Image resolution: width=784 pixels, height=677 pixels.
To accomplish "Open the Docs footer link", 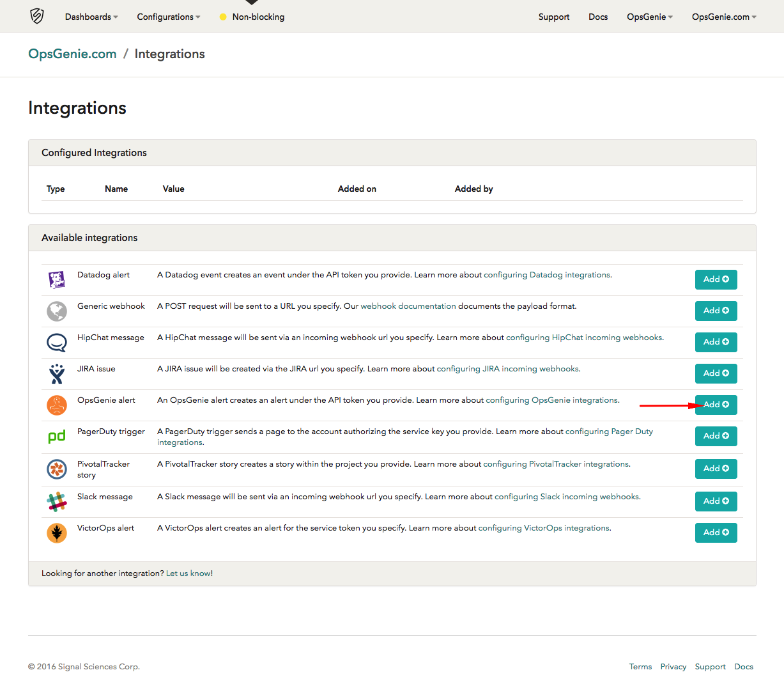I will pyautogui.click(x=744, y=667).
